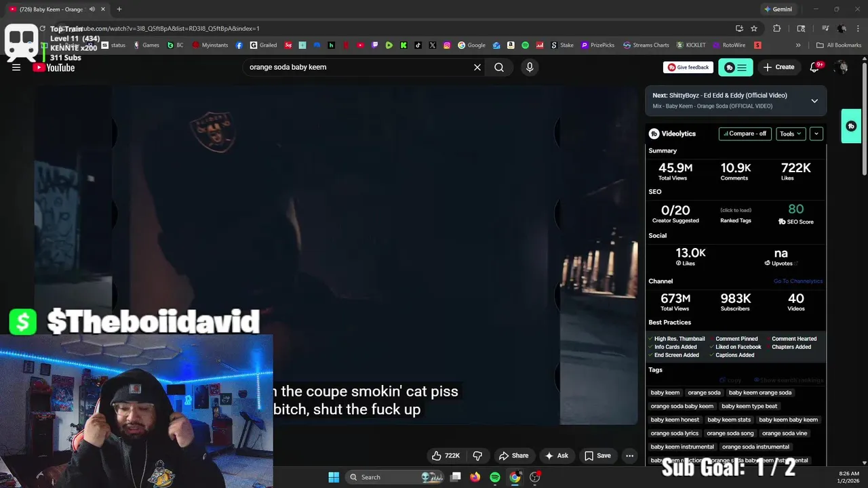Open the RotoWire bookmark
868x488 pixels.
(x=729, y=45)
